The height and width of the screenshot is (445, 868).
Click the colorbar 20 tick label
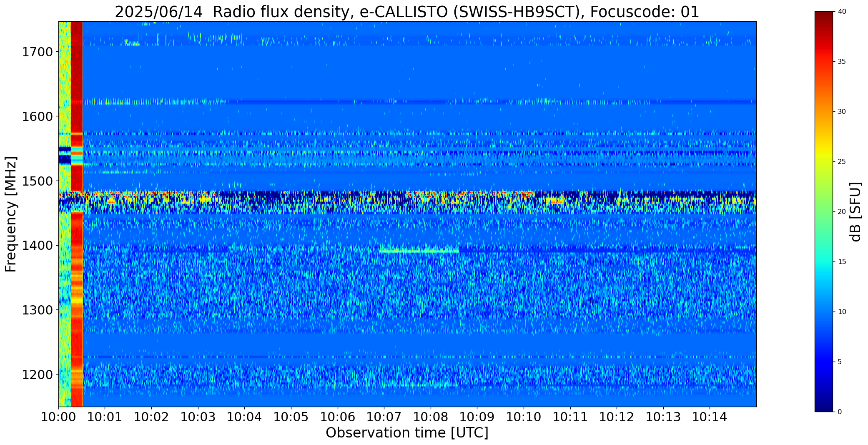[x=842, y=212]
